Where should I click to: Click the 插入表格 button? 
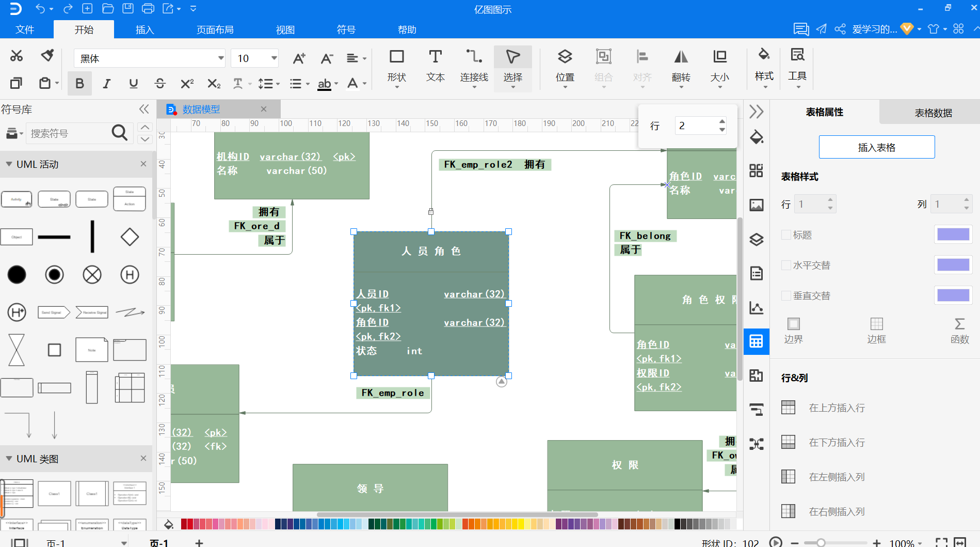[876, 147]
